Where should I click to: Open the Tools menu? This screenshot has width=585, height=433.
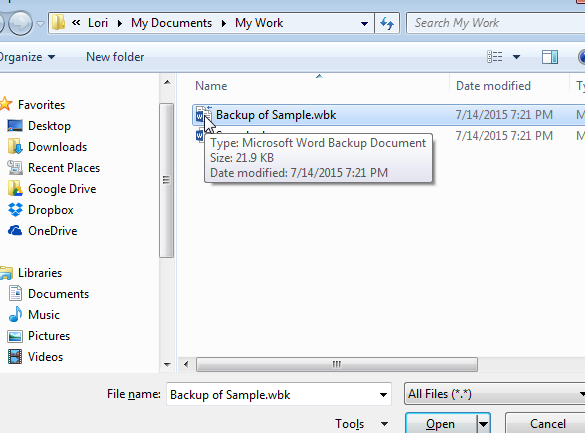point(361,424)
